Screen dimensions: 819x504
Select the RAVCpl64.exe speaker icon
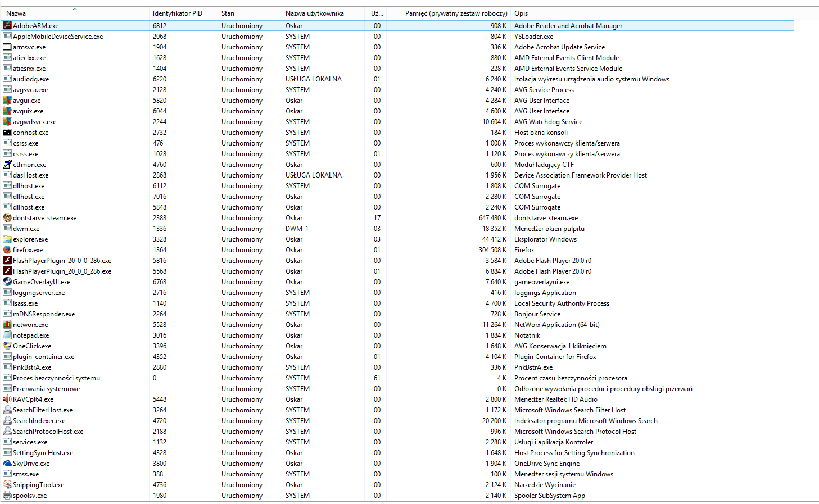click(7, 399)
